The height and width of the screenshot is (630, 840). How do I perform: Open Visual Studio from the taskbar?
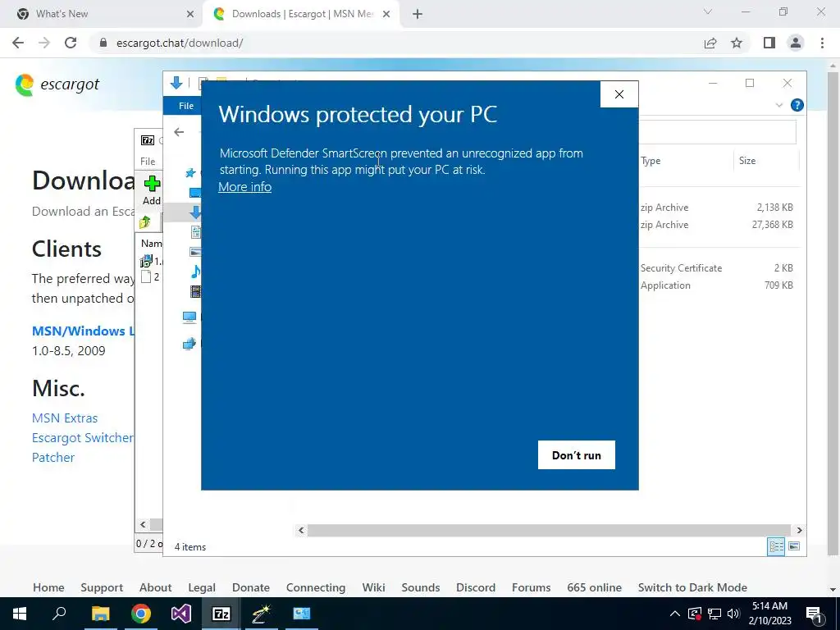point(181,614)
